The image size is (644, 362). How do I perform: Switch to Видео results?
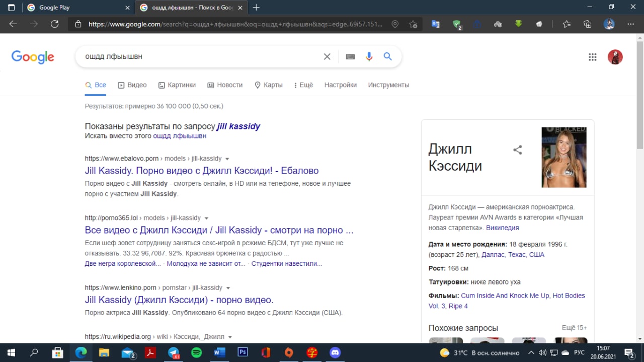132,85
